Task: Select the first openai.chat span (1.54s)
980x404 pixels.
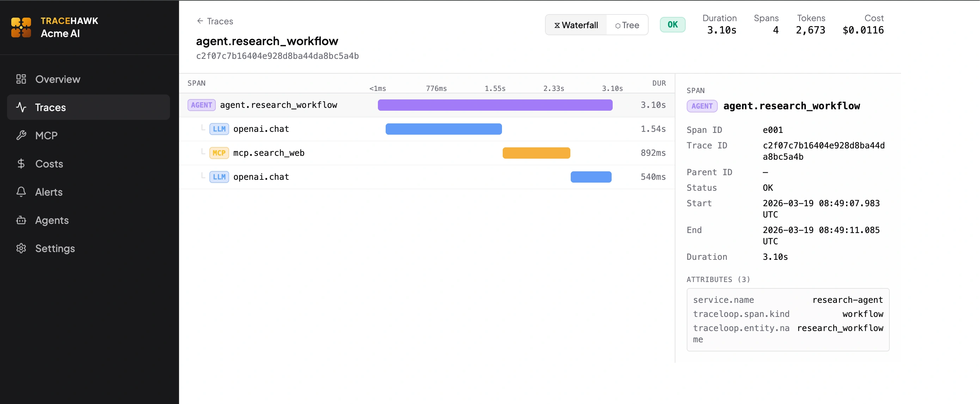Action: [x=261, y=129]
